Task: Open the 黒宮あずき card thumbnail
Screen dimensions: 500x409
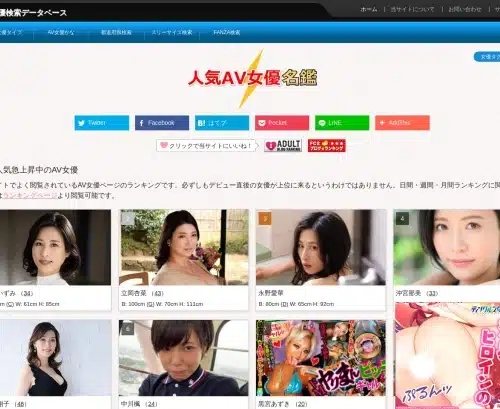Action: pyautogui.click(x=321, y=358)
